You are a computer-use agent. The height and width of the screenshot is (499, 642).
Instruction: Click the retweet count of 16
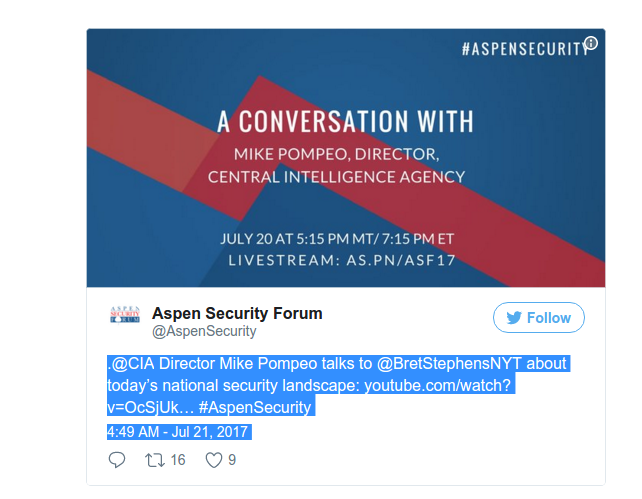click(178, 460)
